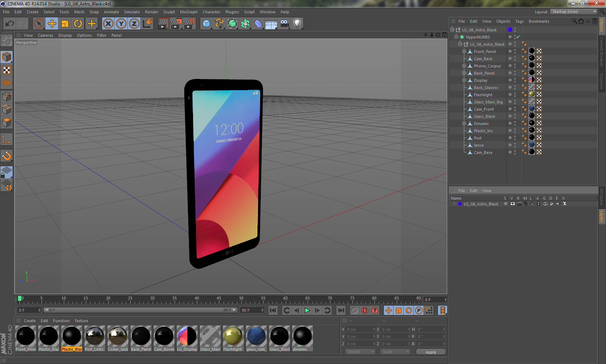
Task: Open the Layout dropdown Startup (User)
Action: coord(574,12)
